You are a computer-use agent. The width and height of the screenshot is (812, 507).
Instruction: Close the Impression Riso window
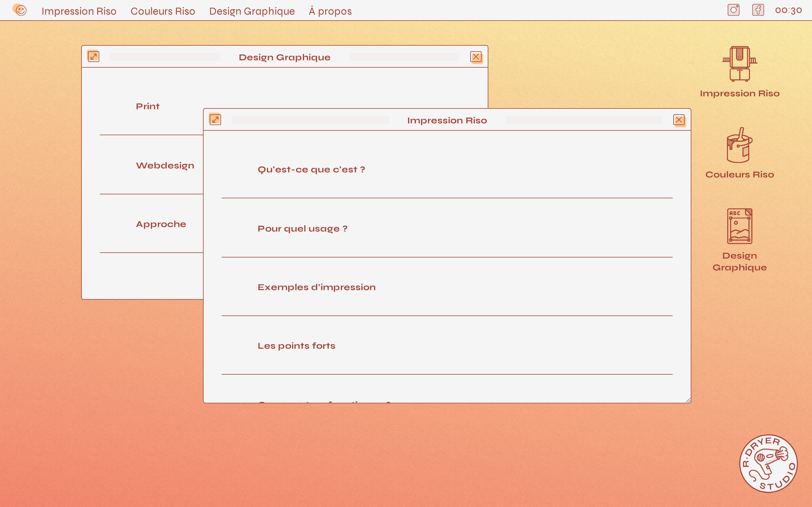click(x=679, y=120)
